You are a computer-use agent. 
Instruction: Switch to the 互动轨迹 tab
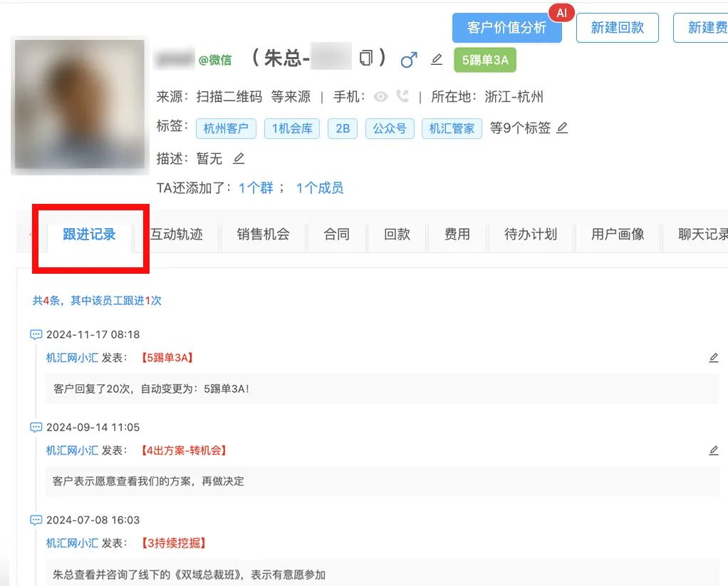click(177, 235)
